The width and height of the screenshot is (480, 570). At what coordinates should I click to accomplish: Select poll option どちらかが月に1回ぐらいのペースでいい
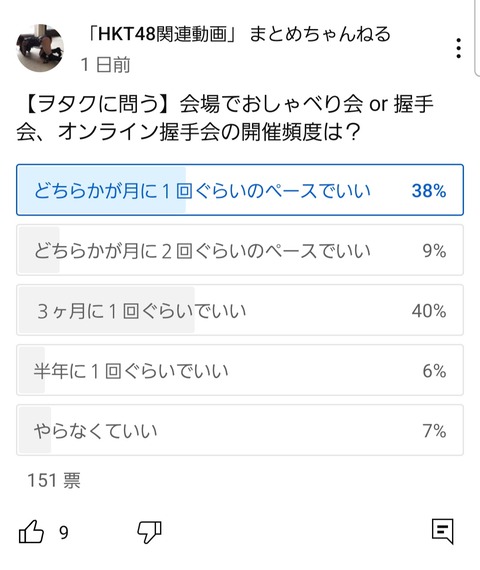[x=240, y=190]
